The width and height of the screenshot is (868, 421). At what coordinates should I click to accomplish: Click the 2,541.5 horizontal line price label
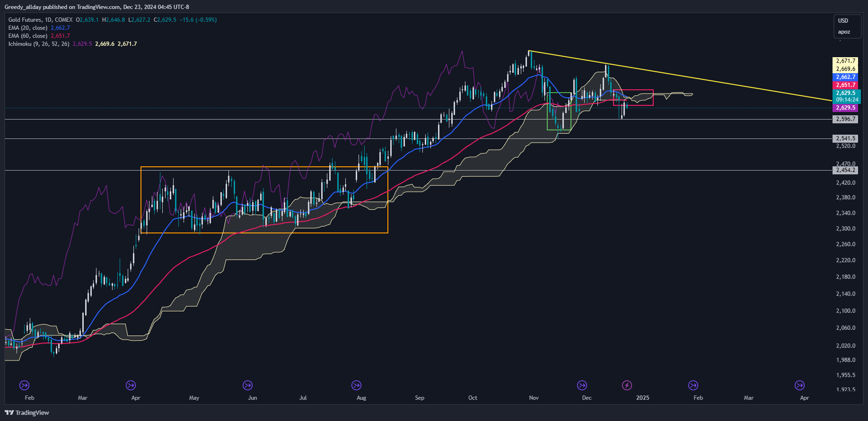coord(845,138)
